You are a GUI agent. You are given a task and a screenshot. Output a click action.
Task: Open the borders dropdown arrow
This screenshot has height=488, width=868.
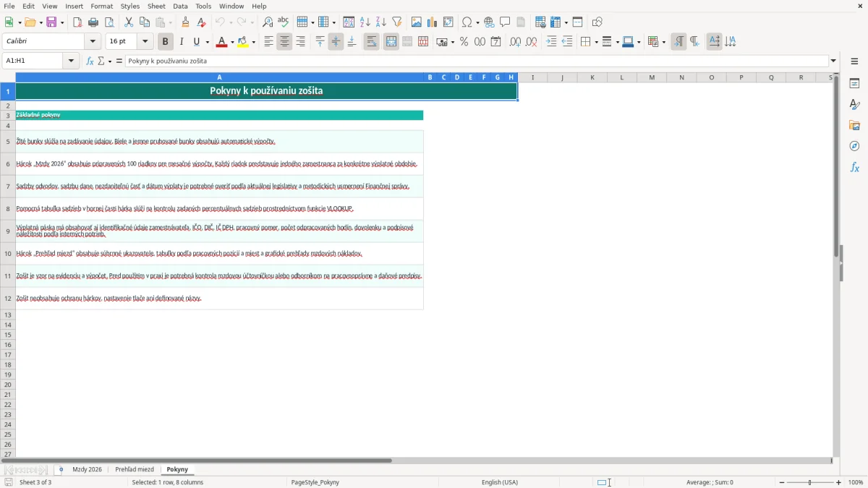[595, 42]
